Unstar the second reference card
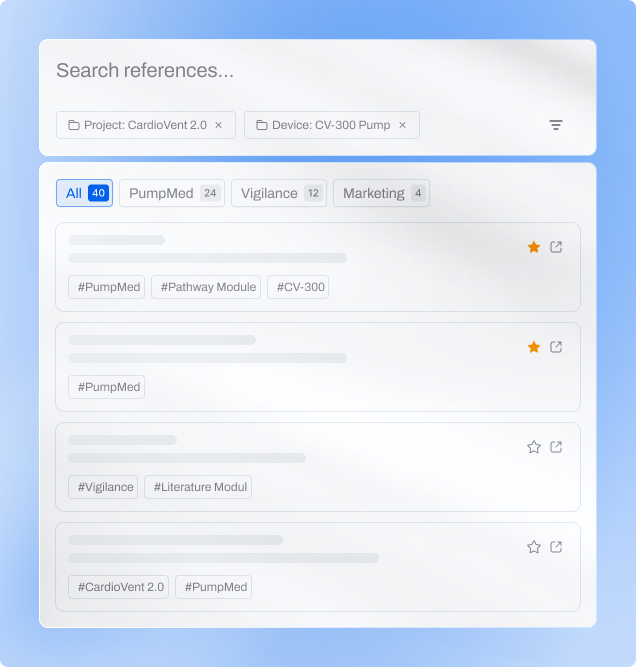Image resolution: width=636 pixels, height=667 pixels. click(x=534, y=347)
